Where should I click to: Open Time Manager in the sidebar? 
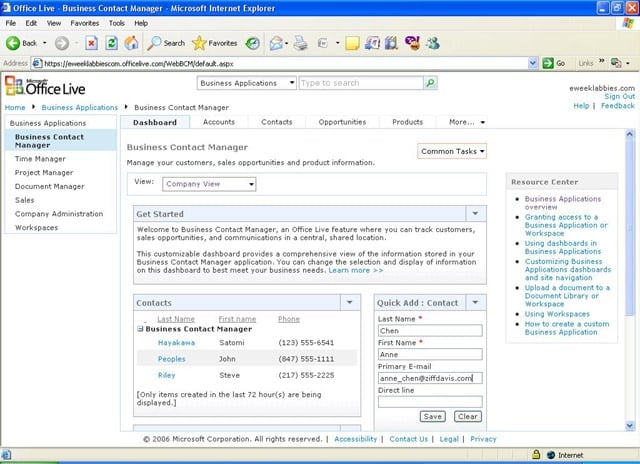[40, 159]
